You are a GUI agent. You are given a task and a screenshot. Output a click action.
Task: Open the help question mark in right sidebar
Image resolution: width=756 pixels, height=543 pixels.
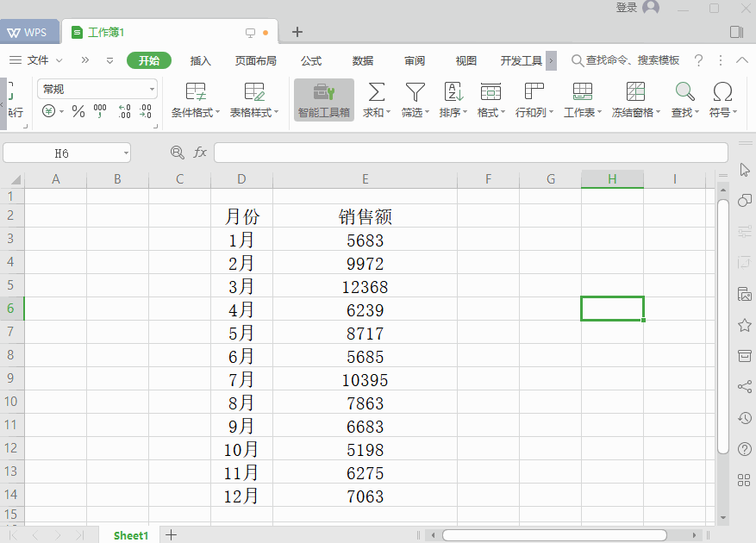(744, 449)
